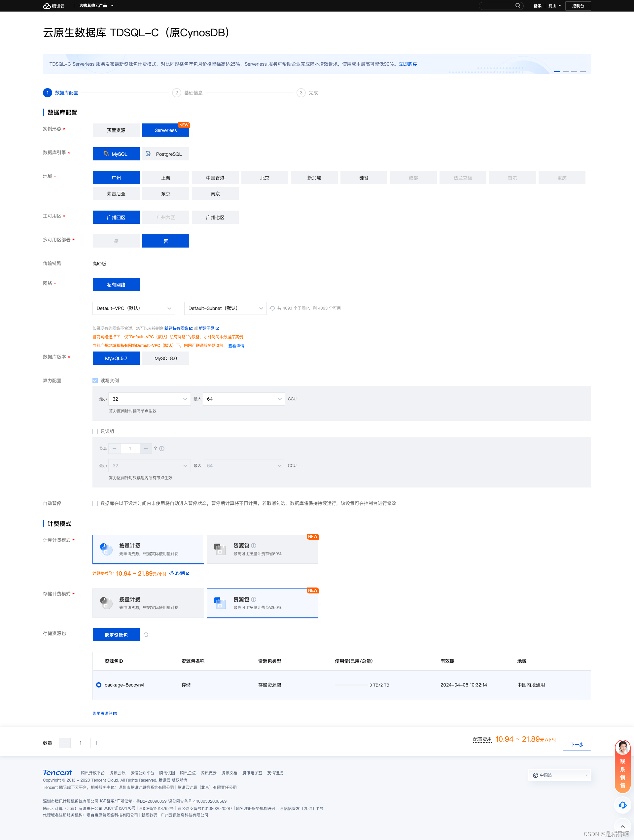
Task: Open the 中国站 site selector
Action: click(x=560, y=775)
